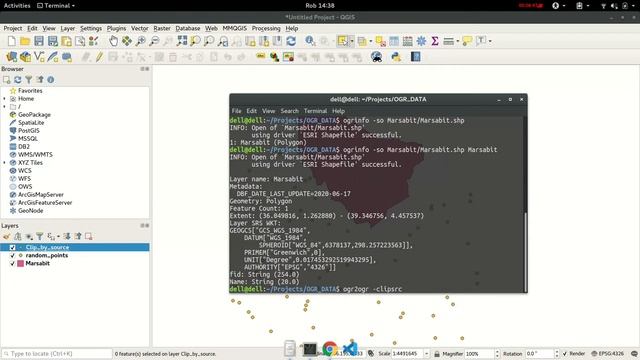Screen dimensions: 640x360
Task: Open the Field Calculator
Action: pyautogui.click(x=407, y=41)
